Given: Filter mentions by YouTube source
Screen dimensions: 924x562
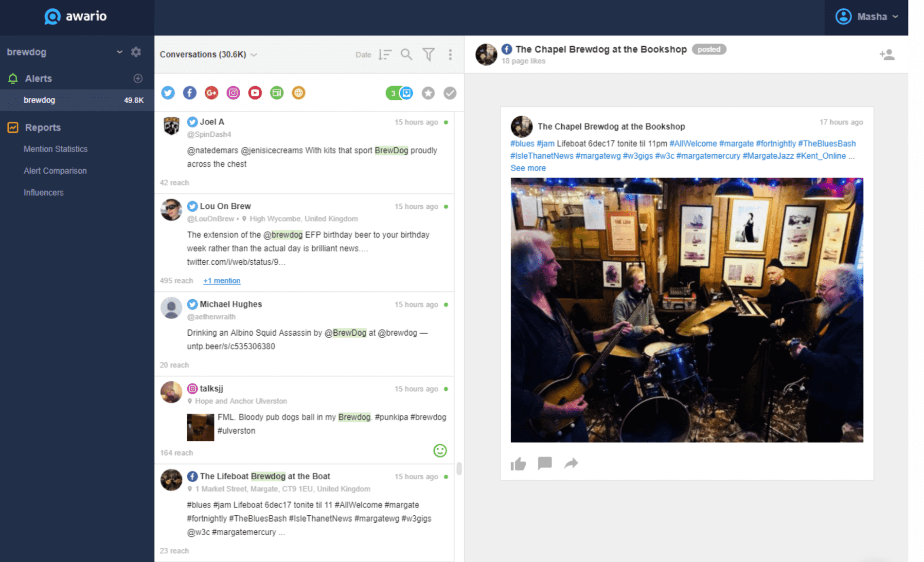Looking at the screenshot, I should 254,92.
